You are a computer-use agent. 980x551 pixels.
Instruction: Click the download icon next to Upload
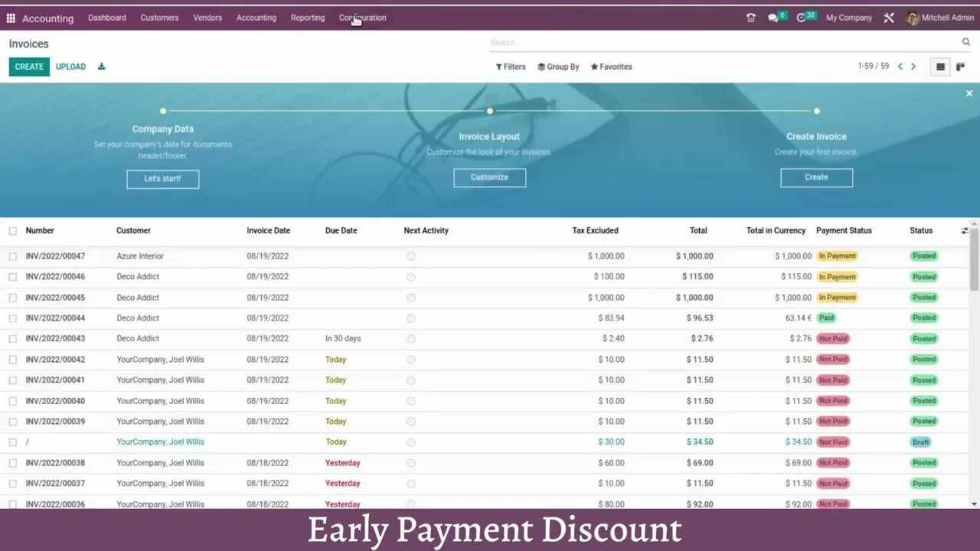[101, 67]
